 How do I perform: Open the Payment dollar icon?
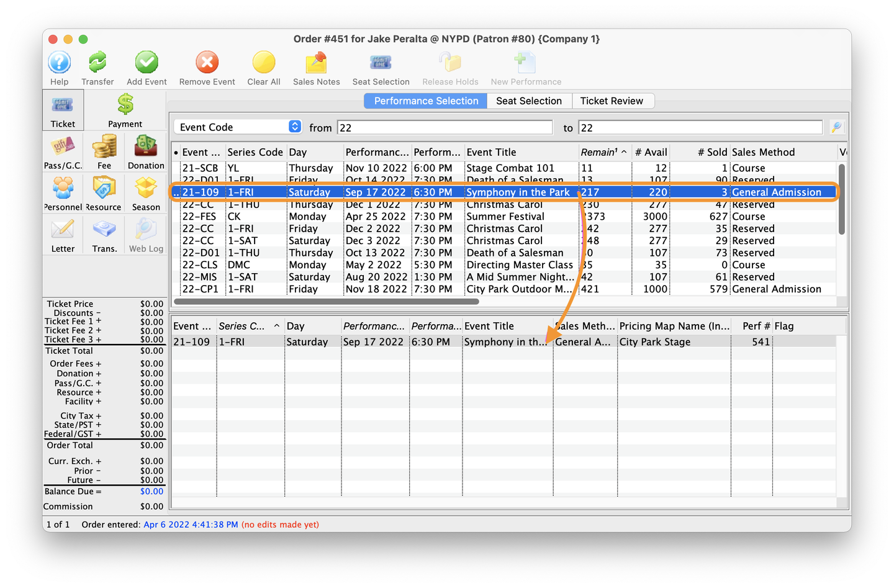tap(125, 104)
